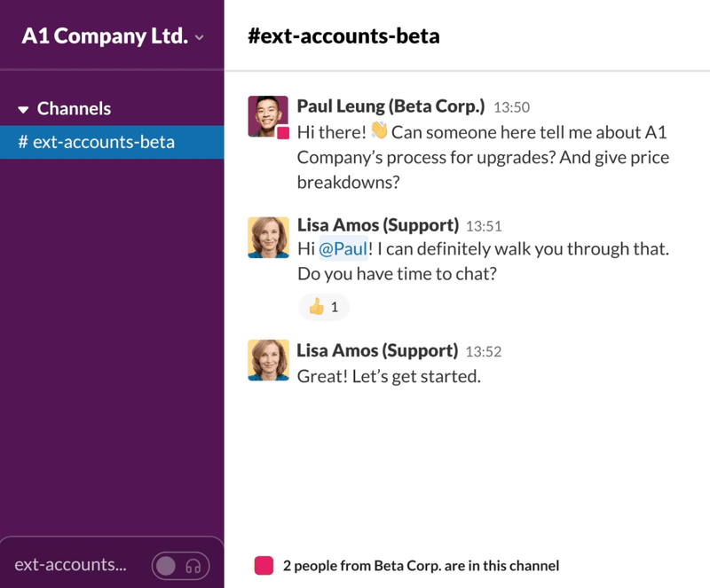Select the ext-accounts-beta channel in the sidebar

pos(99,140)
